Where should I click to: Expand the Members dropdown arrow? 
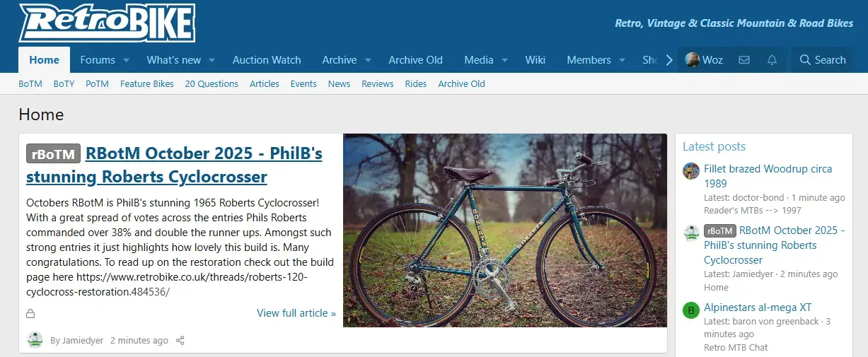point(622,60)
